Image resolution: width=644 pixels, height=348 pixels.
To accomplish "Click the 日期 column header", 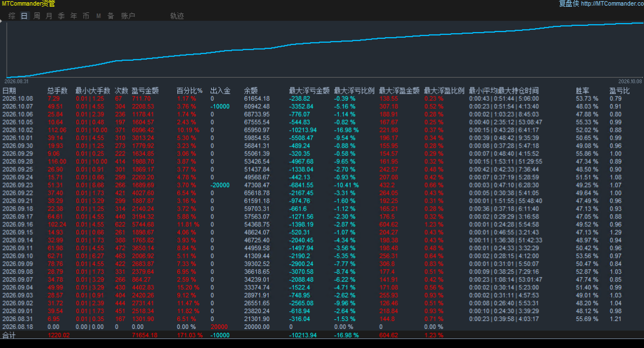I will [x=9, y=91].
